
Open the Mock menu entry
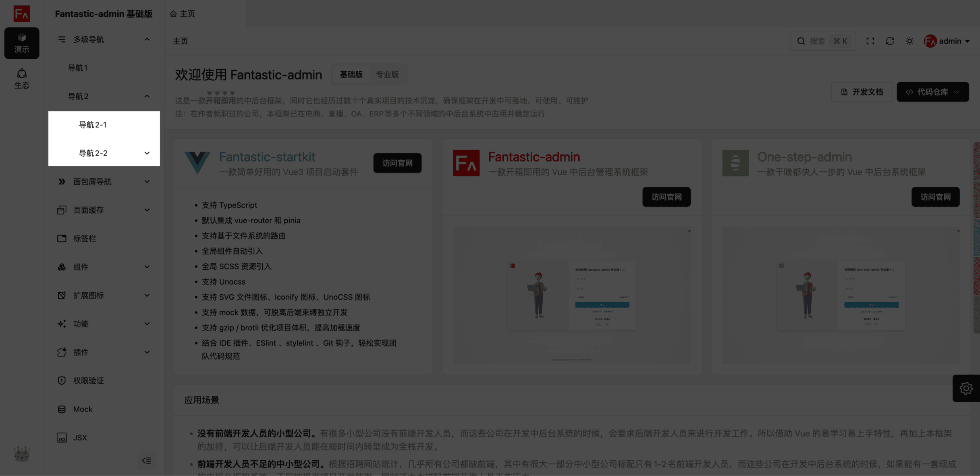[x=104, y=409]
